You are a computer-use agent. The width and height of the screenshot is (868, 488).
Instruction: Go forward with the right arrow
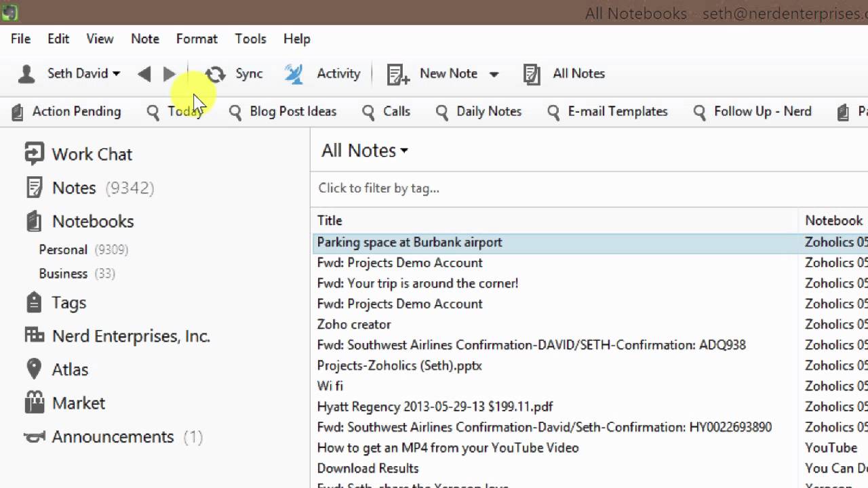(170, 74)
